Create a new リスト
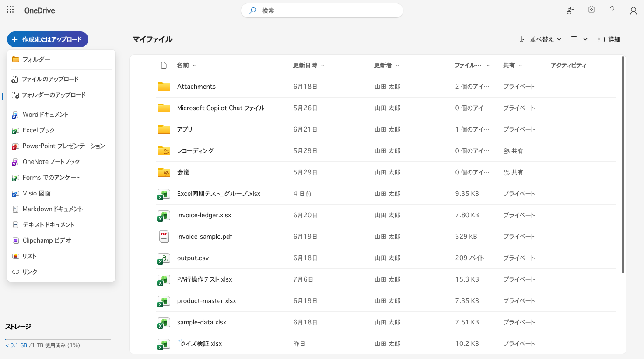The width and height of the screenshot is (644, 359). (61, 256)
